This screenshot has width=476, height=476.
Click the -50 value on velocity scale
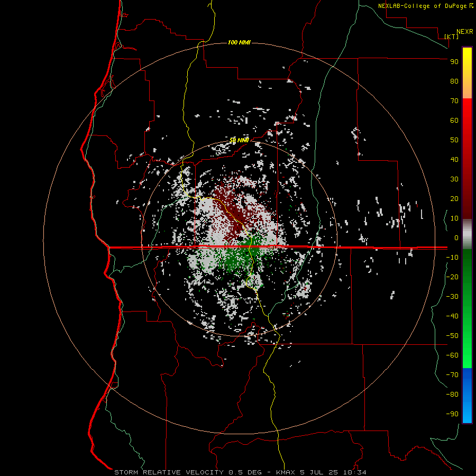[452, 336]
